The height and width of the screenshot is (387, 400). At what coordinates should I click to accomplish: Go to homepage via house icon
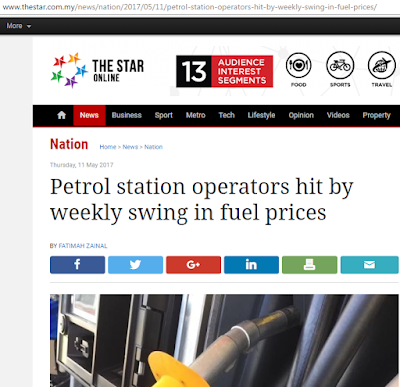pos(61,115)
